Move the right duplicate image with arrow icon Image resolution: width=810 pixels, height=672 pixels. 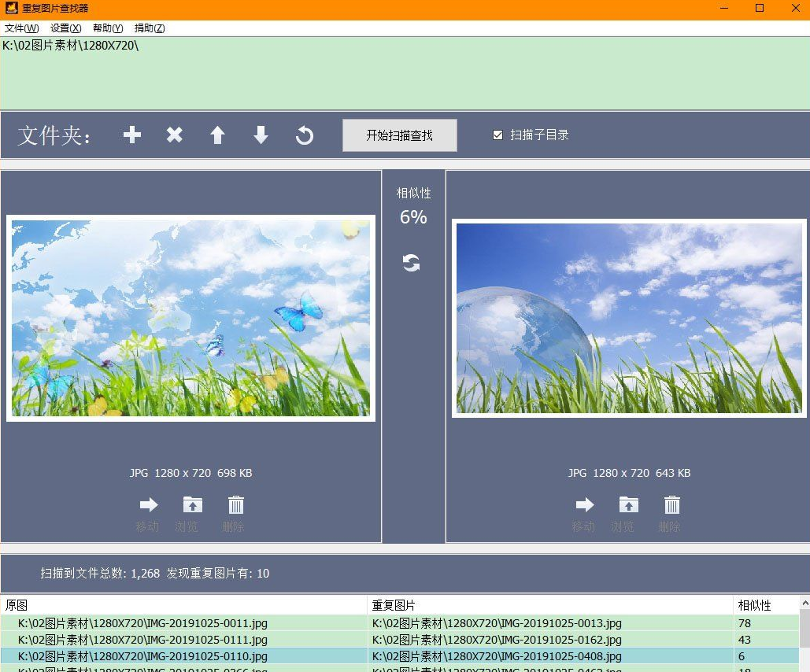click(x=584, y=505)
